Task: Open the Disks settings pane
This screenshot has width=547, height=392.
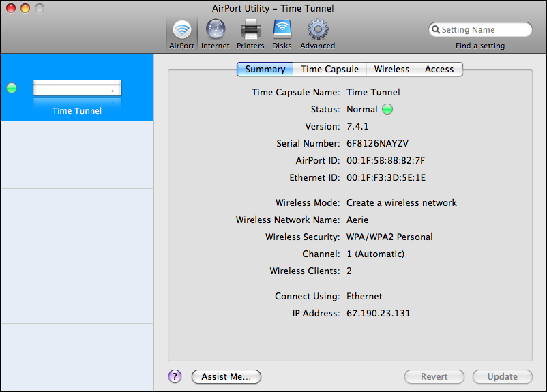Action: (282, 35)
